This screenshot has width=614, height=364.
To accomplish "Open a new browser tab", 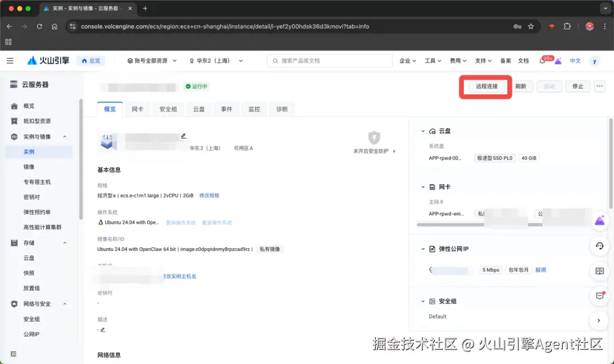I will tap(145, 8).
